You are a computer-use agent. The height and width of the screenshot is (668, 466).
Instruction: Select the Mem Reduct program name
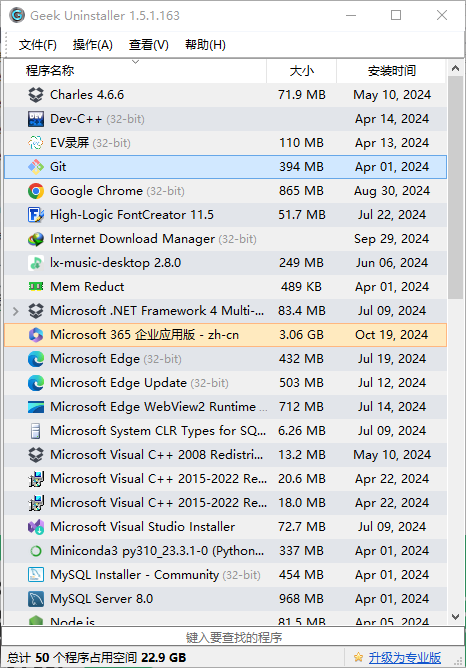[87, 287]
